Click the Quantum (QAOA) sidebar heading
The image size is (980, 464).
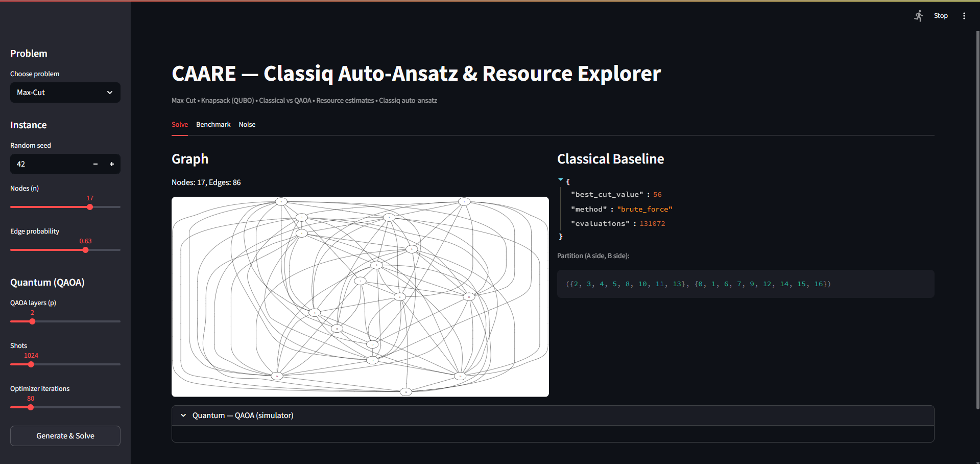[47, 283]
